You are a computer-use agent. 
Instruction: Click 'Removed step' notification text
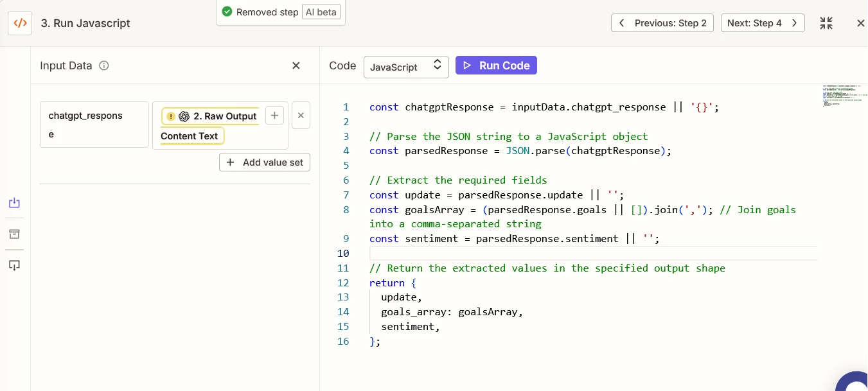coord(267,12)
